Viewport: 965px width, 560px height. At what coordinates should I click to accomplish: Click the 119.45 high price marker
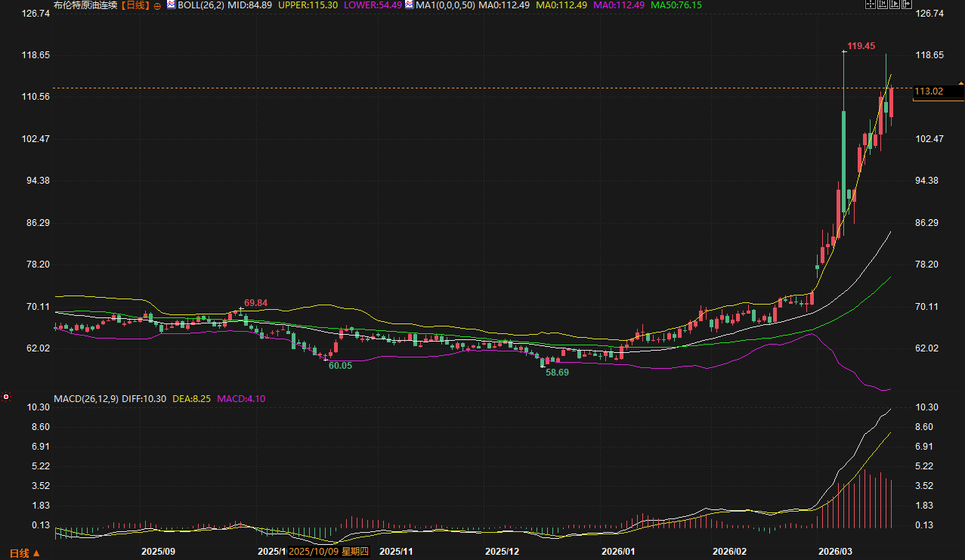point(861,46)
